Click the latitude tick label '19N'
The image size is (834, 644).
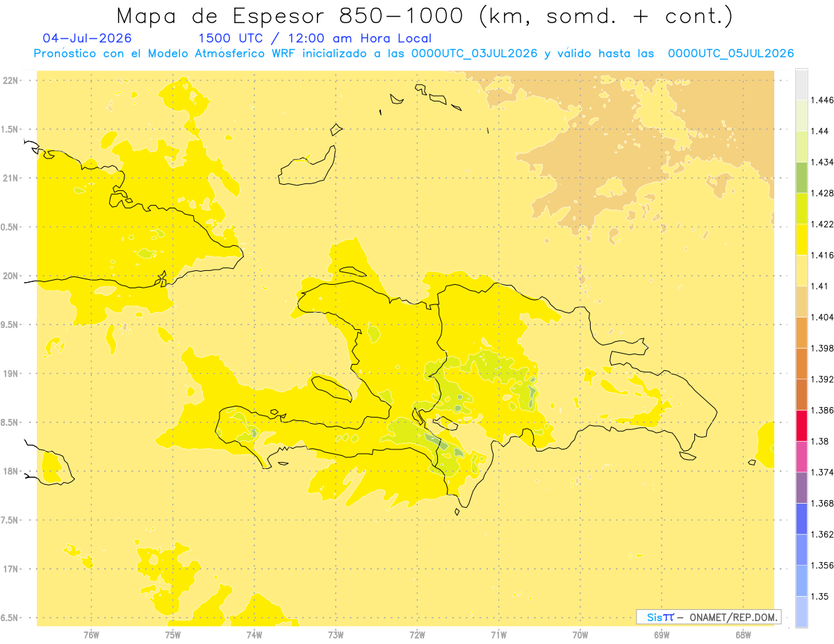[10, 373]
